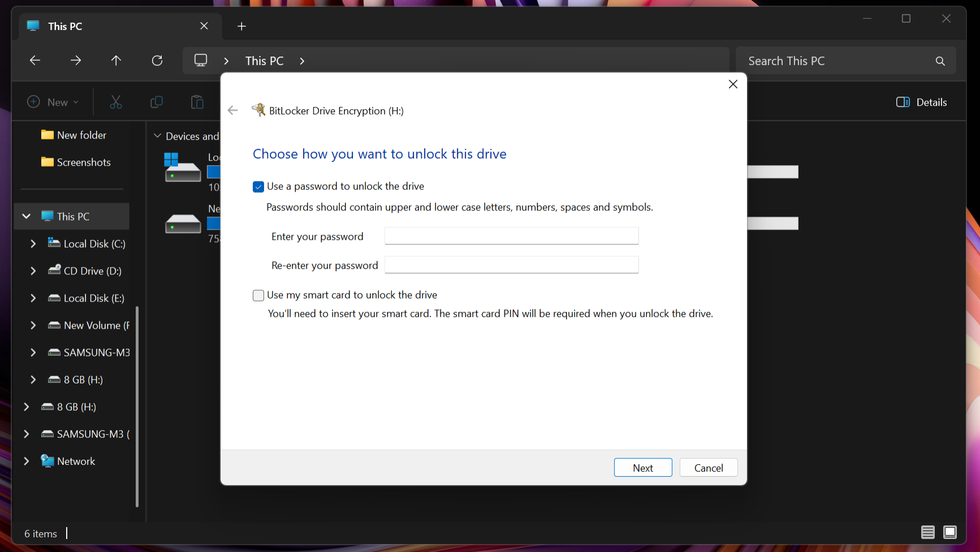Click the Next button

click(643, 467)
